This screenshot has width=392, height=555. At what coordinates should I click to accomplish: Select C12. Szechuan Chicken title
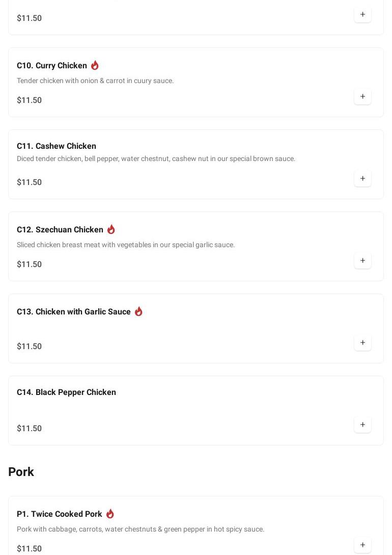coord(60,230)
